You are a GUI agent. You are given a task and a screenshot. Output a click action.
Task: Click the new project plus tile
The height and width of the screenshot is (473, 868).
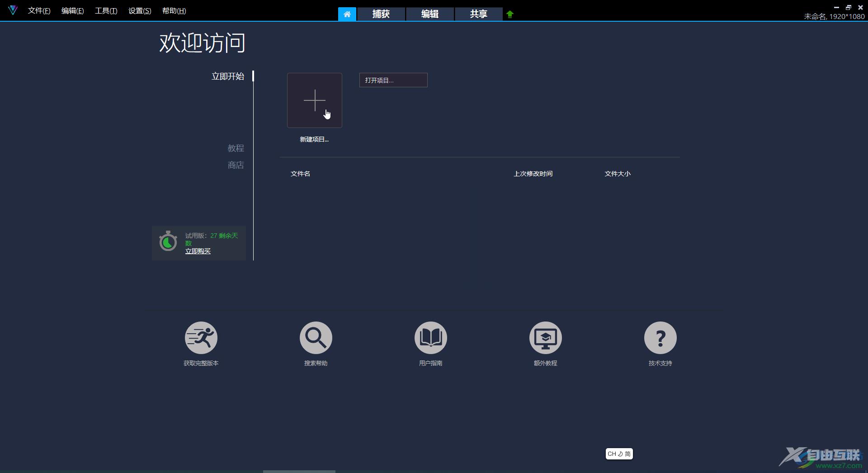click(x=315, y=100)
